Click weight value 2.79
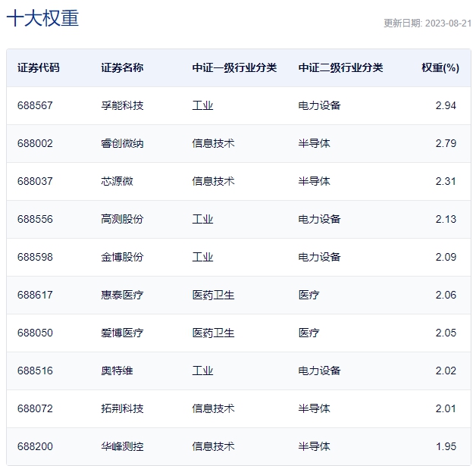The width and height of the screenshot is (476, 466). 446,143
